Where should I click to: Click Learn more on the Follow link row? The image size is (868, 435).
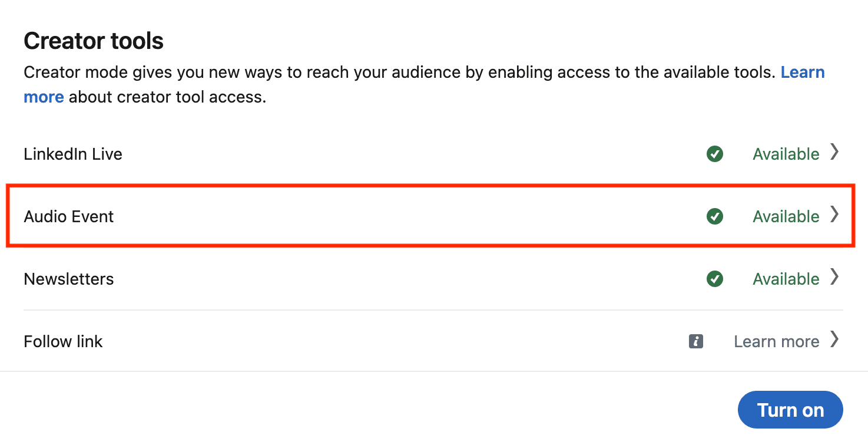pyautogui.click(x=776, y=341)
